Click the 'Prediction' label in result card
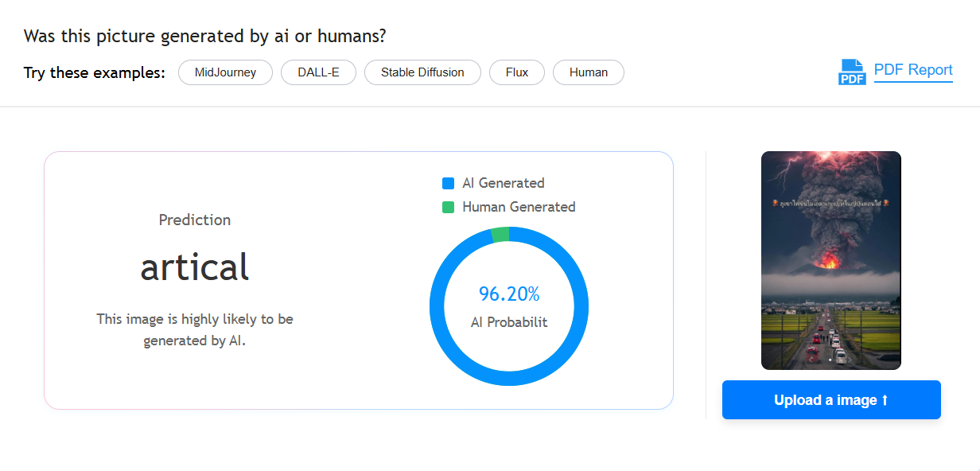Image resolution: width=980 pixels, height=471 pixels. pos(195,220)
